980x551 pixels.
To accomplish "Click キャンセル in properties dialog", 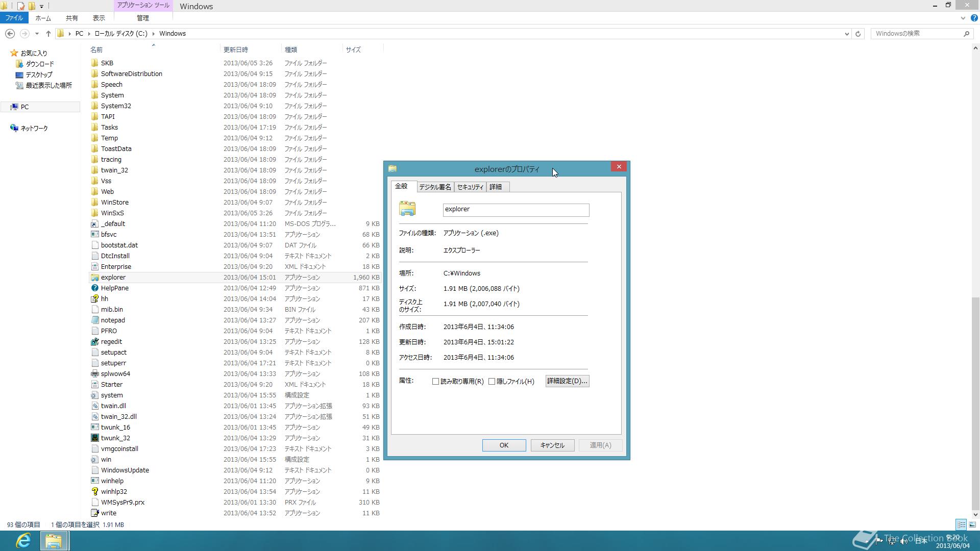I will 552,445.
